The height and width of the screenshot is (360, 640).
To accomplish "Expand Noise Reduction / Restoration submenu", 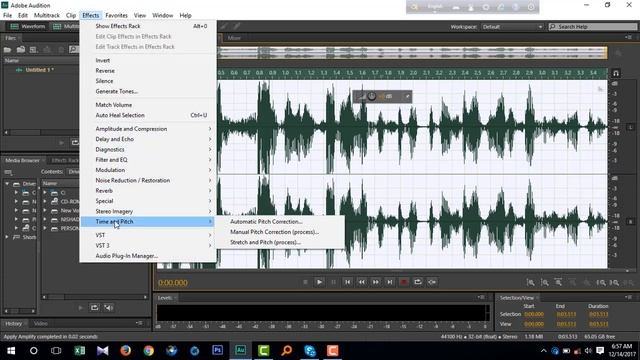I will coord(148,180).
